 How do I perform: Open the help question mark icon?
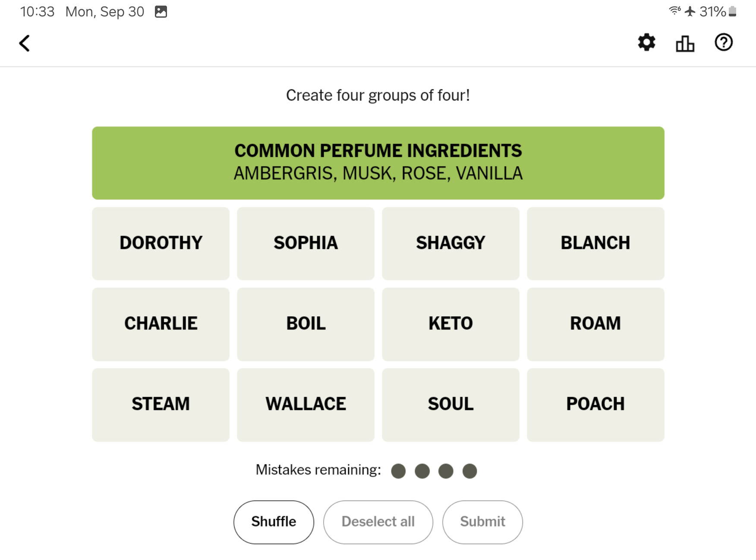[x=723, y=42]
